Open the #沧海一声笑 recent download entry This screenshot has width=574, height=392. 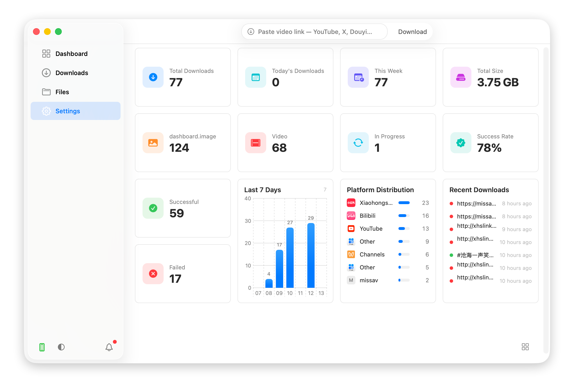coord(490,255)
